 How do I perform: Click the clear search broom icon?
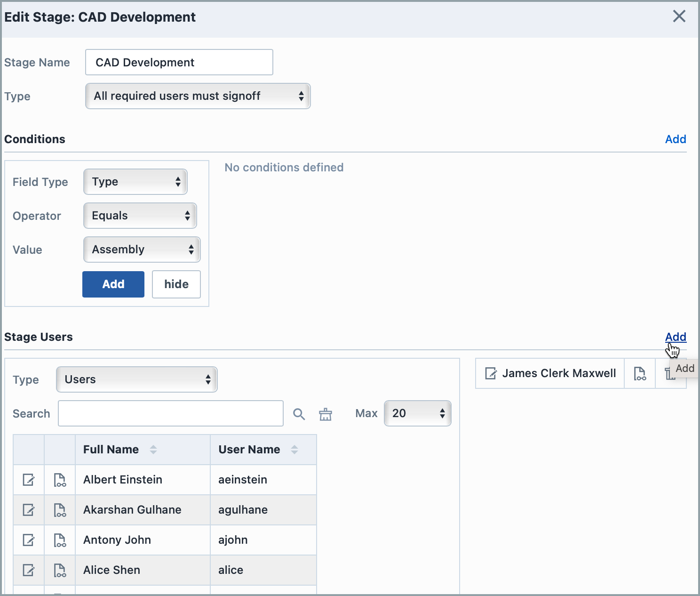(x=326, y=414)
